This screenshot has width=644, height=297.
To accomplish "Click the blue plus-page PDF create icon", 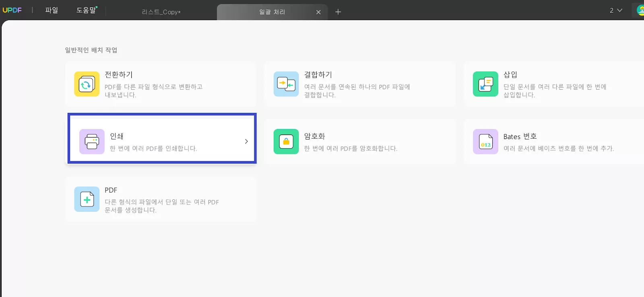I will (87, 199).
